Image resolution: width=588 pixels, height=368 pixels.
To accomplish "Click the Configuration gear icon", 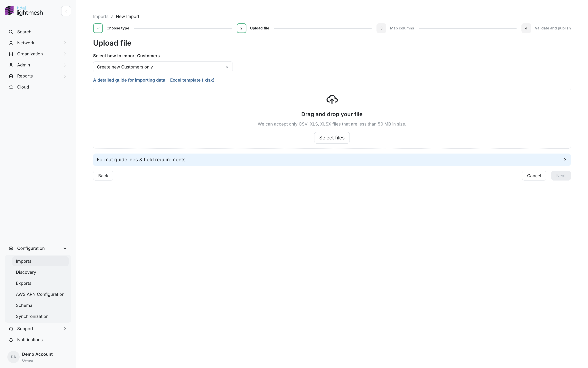I will (x=11, y=248).
